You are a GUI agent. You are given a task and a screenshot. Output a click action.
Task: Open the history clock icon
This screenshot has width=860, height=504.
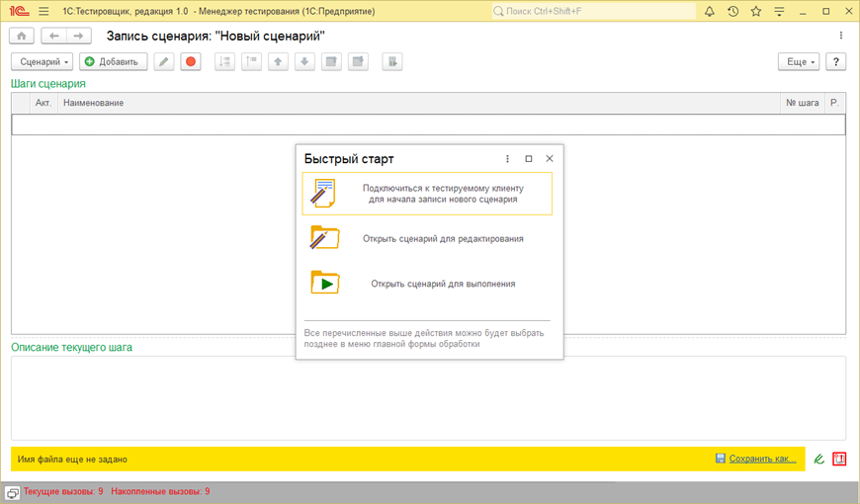[x=732, y=12]
